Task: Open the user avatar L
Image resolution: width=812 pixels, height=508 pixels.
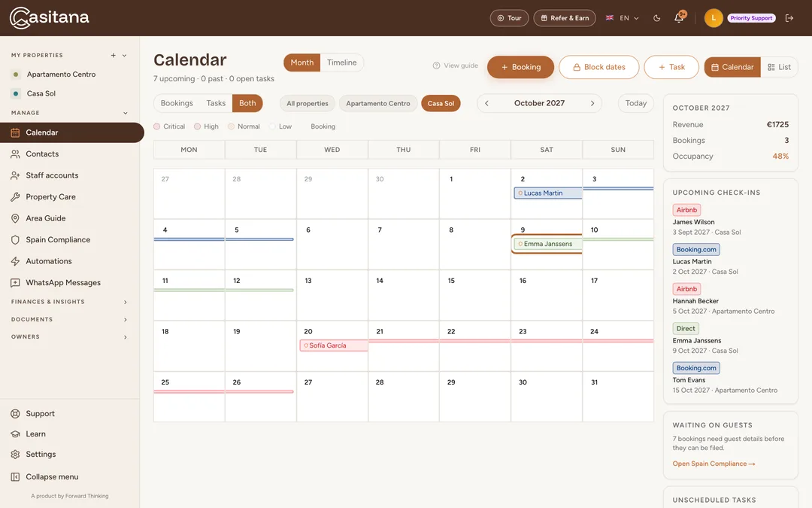Action: [x=713, y=18]
